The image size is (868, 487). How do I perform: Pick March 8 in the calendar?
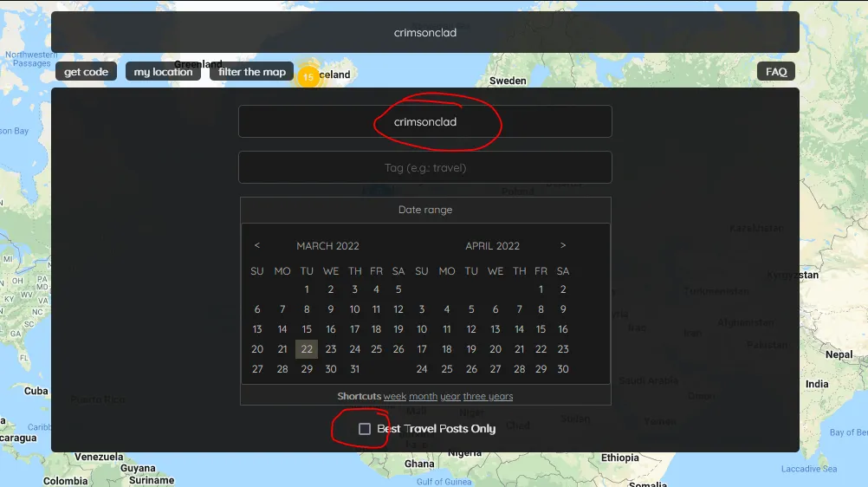(x=307, y=309)
